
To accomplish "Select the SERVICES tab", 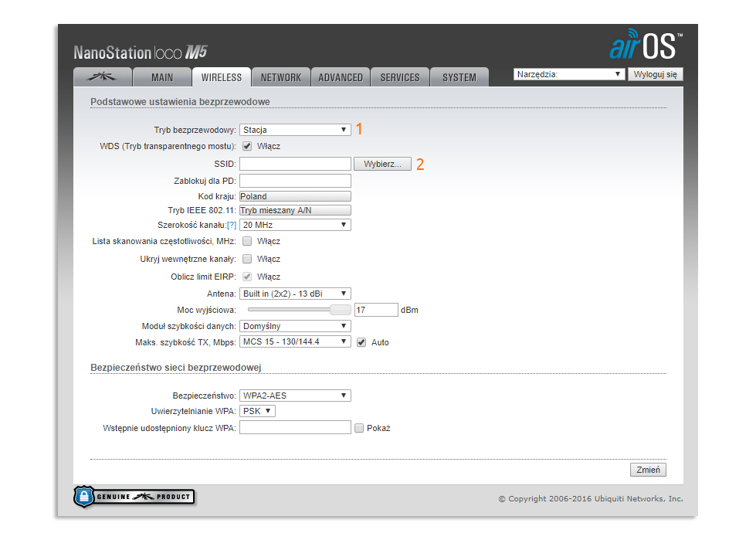I will tap(400, 77).
